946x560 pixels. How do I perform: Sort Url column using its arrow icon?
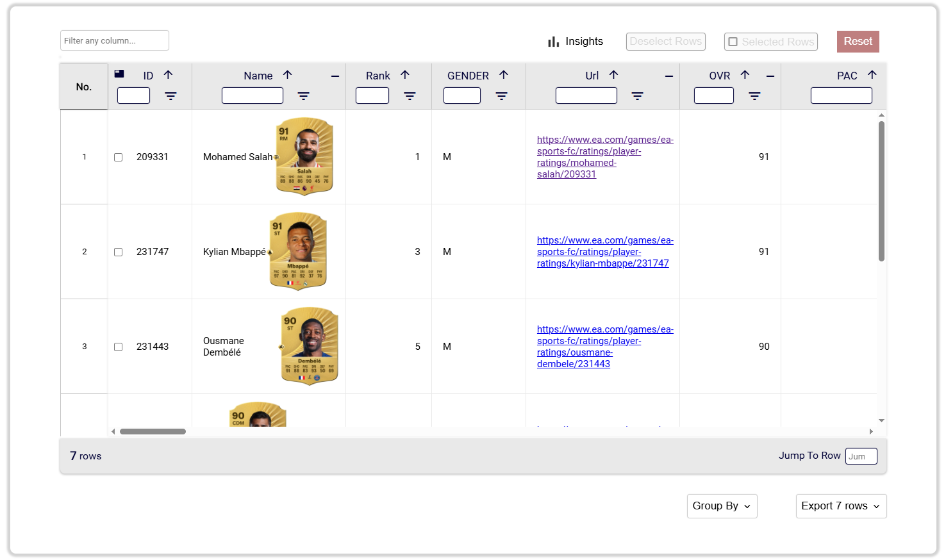pyautogui.click(x=614, y=75)
